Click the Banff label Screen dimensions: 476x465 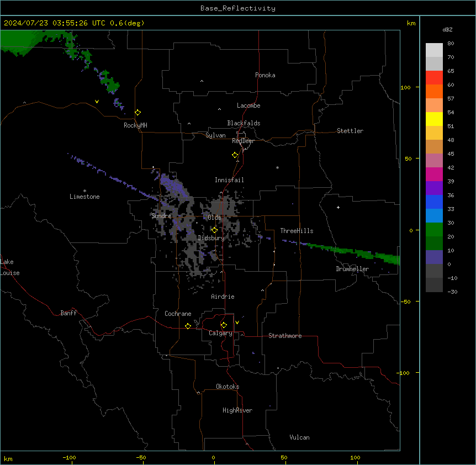click(68, 313)
